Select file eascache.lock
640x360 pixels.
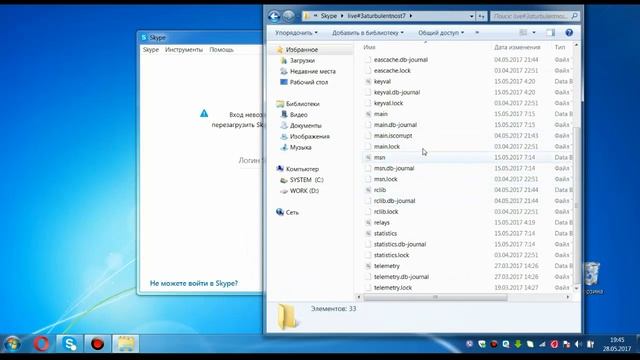coord(392,71)
